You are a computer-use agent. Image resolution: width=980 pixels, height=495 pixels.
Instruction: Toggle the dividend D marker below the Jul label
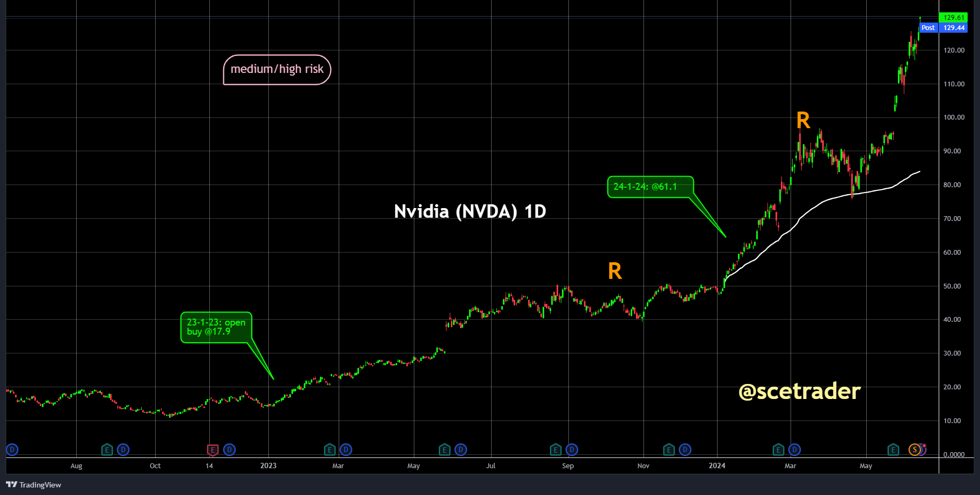pyautogui.click(x=460, y=449)
